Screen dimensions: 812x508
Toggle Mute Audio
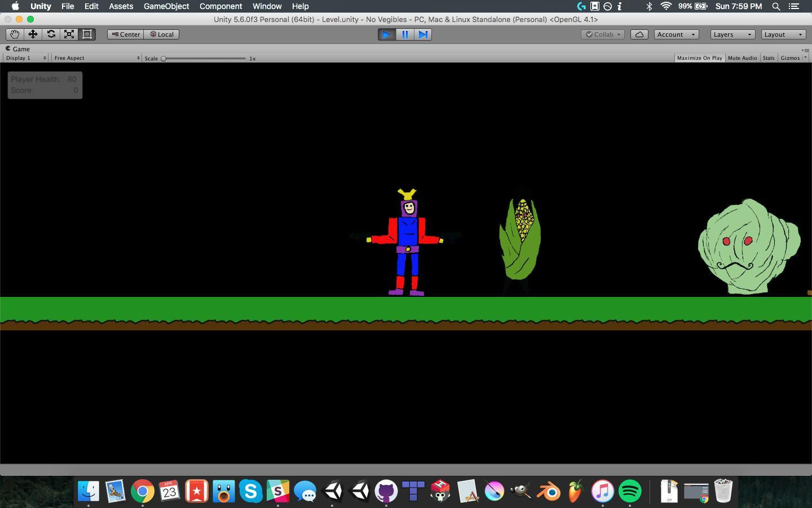coord(742,58)
